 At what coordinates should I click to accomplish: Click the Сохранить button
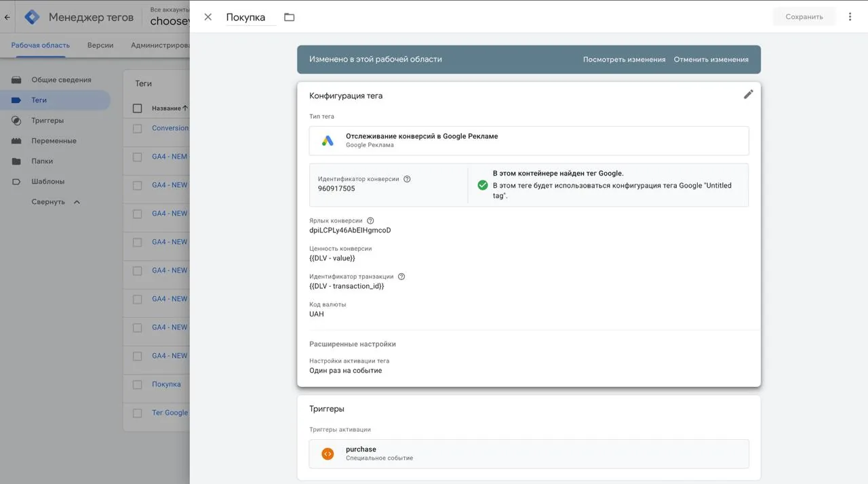tap(804, 17)
